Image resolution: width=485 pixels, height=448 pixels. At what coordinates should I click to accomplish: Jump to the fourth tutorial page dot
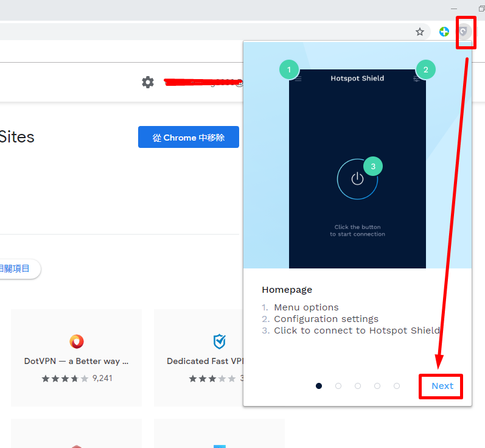(x=377, y=386)
